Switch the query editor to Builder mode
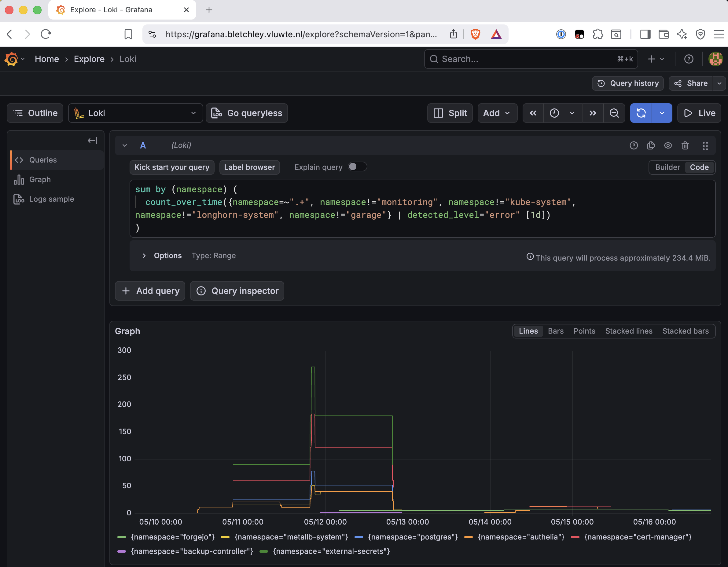 click(x=667, y=167)
